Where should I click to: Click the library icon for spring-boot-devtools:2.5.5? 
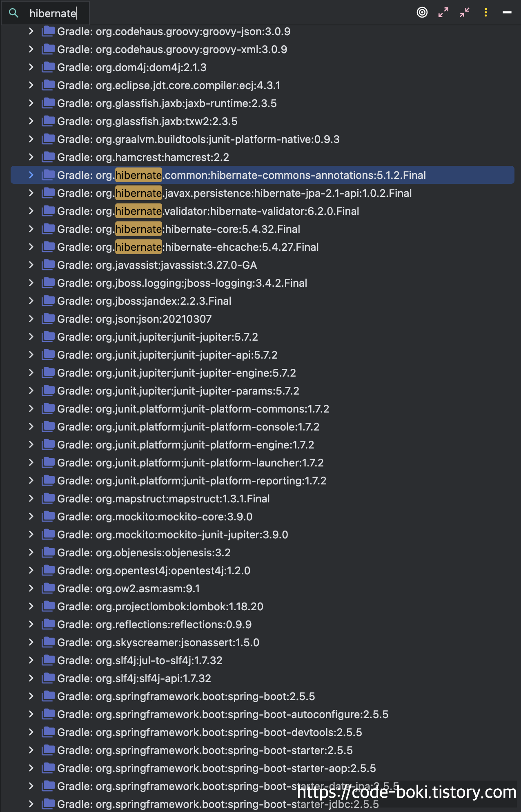48,732
